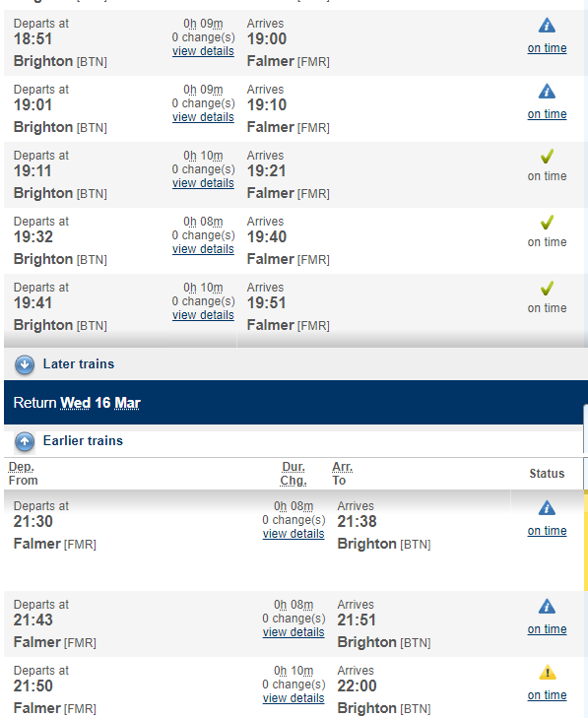This screenshot has width=588, height=718.
Task: Open on time status of 19:01 train
Action: click(547, 114)
